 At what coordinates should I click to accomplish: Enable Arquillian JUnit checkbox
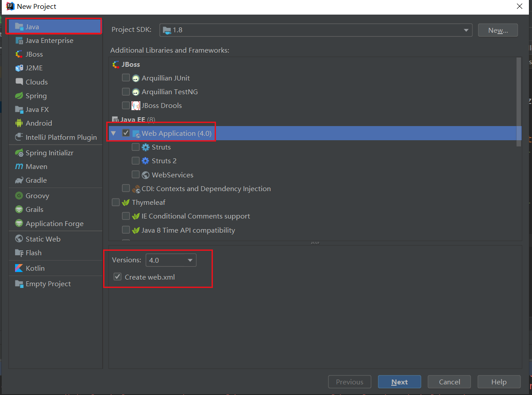[126, 78]
